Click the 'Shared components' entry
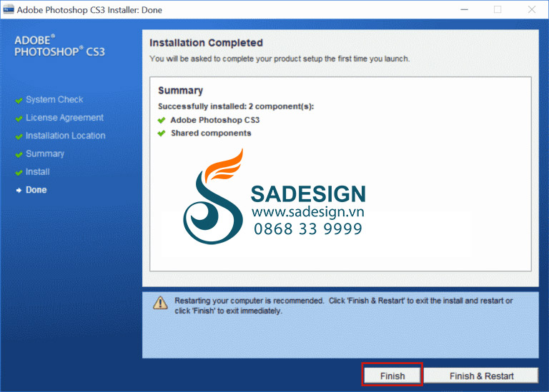The image size is (549, 392). [x=211, y=134]
